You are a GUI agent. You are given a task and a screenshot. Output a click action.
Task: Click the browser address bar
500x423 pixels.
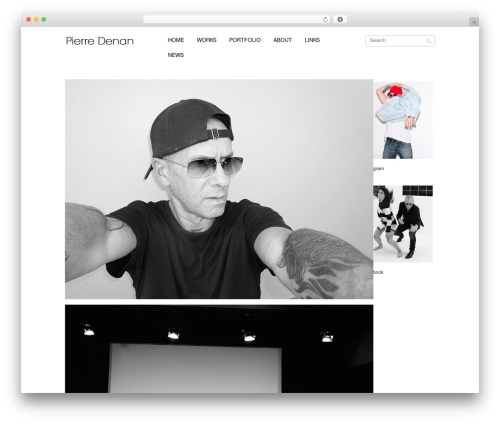pyautogui.click(x=236, y=19)
